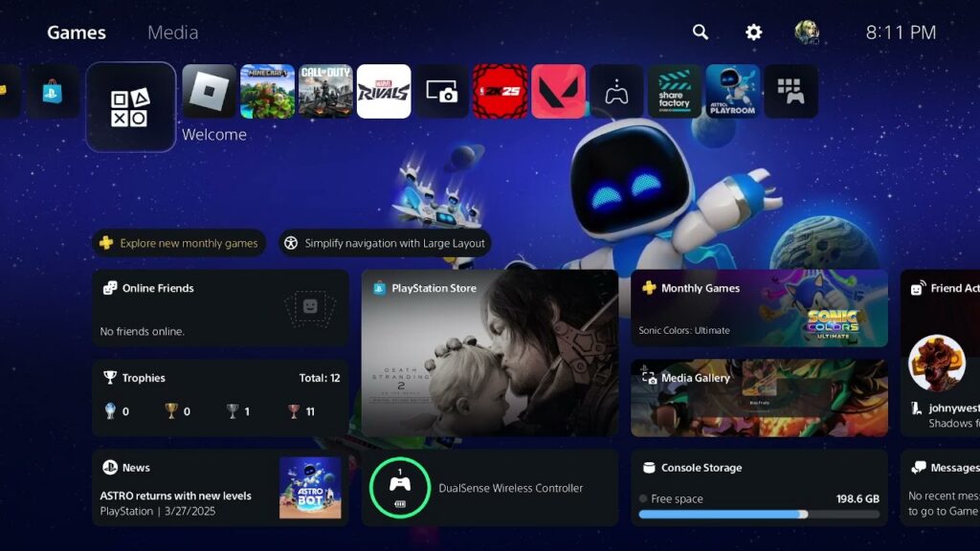Open the Media Gallery card
This screenshot has width=980, height=551.
pyautogui.click(x=759, y=398)
